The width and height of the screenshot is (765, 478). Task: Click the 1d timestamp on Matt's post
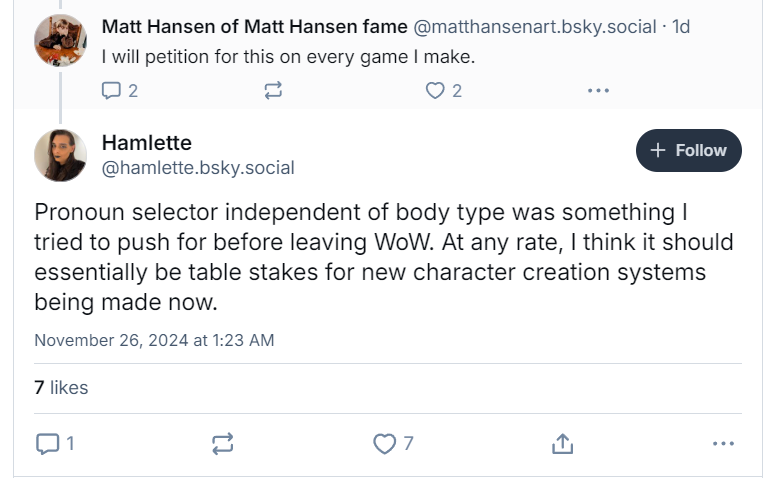point(681,27)
